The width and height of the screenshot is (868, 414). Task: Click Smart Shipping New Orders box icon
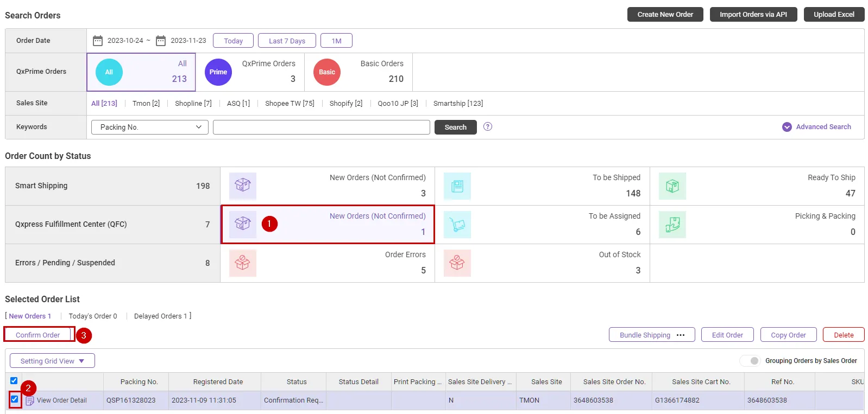click(243, 186)
